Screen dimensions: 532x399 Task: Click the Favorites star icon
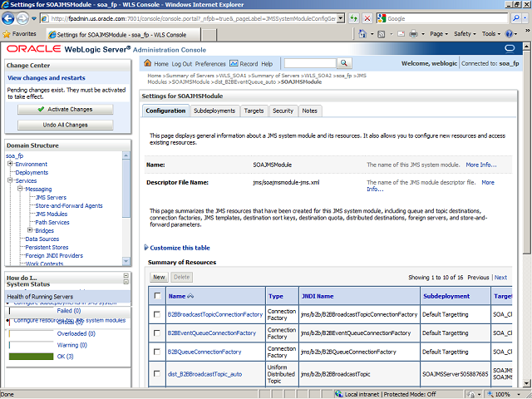[x=7, y=34]
